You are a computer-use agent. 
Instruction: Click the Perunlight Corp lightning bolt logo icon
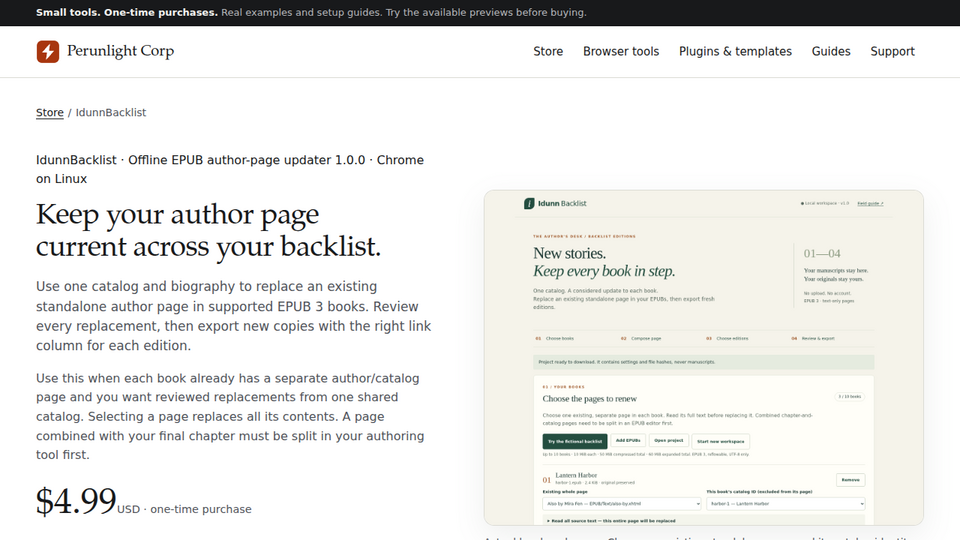point(48,51)
